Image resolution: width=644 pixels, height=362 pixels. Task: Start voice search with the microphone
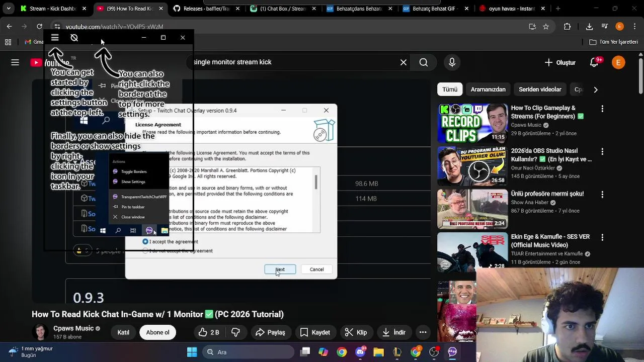(x=452, y=62)
